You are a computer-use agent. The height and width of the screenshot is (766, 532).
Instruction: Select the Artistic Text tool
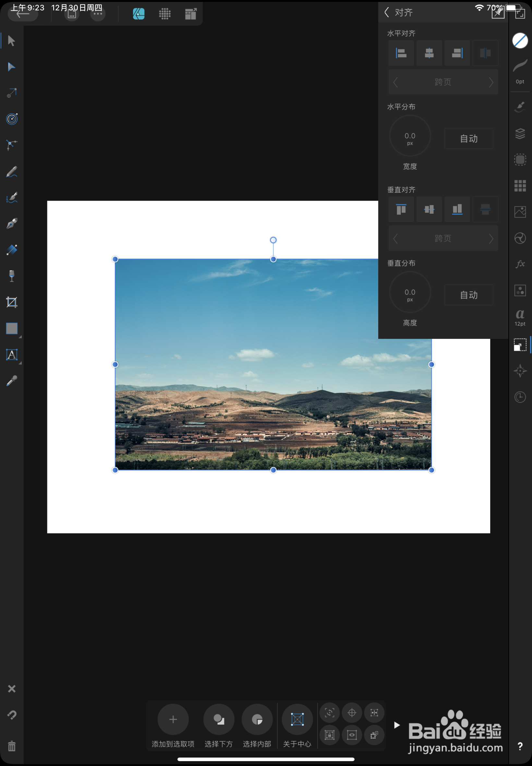pos(12,354)
